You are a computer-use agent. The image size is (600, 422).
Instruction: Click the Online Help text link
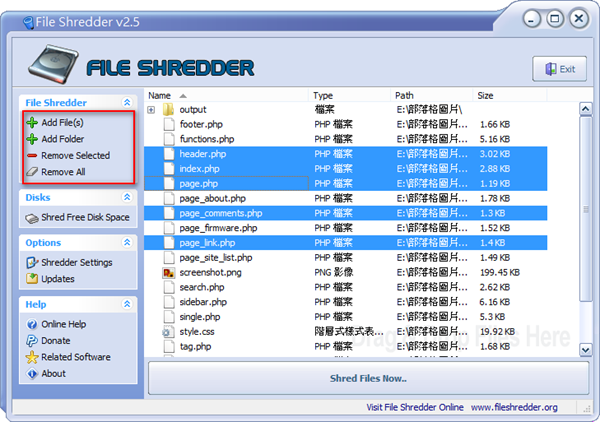[x=64, y=324]
